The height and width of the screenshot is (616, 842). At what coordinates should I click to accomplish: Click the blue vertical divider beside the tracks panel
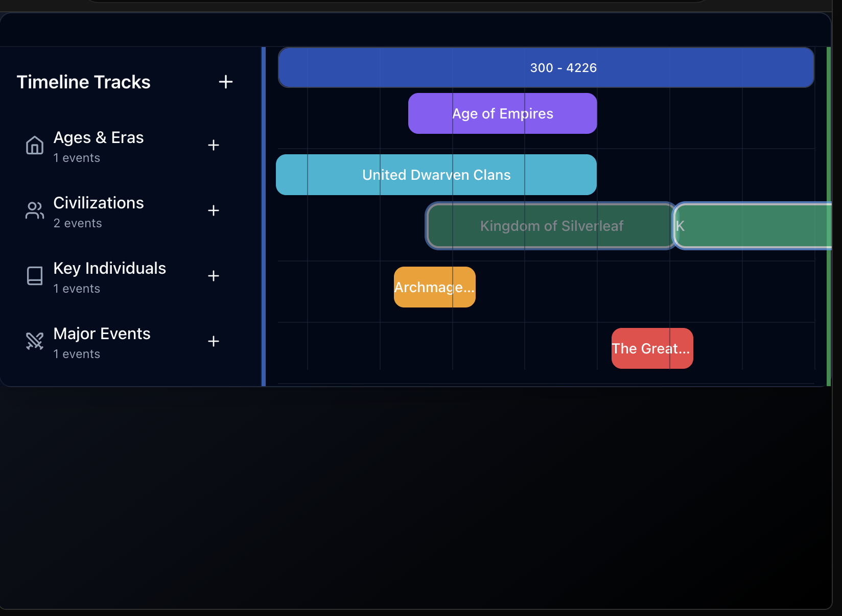point(264,217)
